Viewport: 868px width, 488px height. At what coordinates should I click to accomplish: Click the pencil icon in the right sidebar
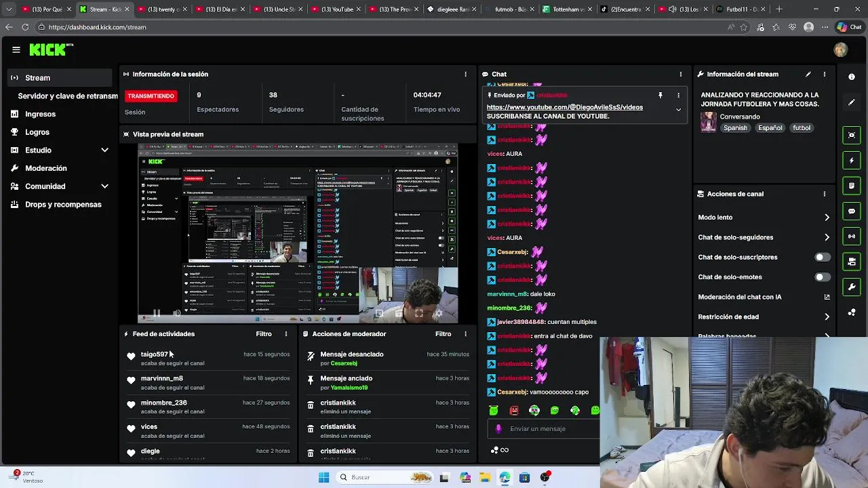[852, 102]
